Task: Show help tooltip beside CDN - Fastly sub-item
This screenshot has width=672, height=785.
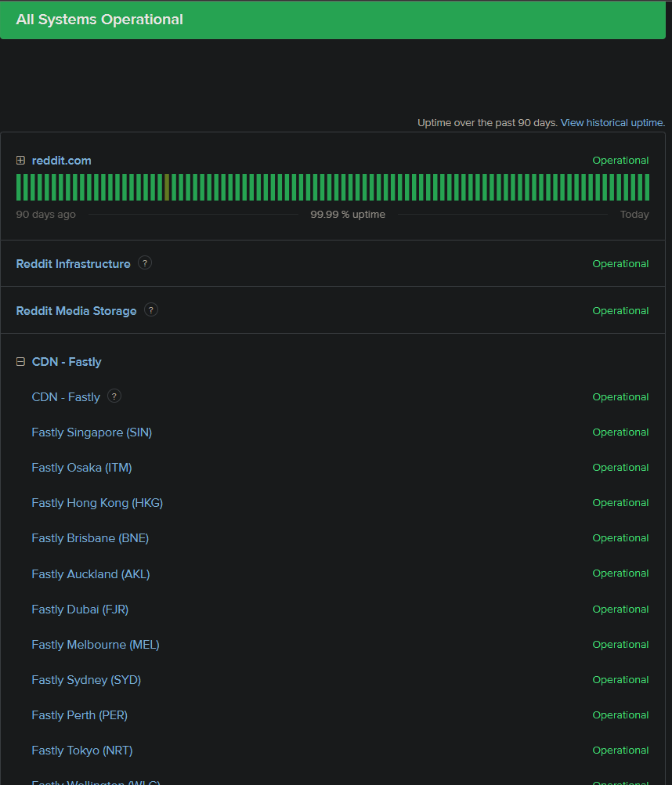Action: (114, 396)
